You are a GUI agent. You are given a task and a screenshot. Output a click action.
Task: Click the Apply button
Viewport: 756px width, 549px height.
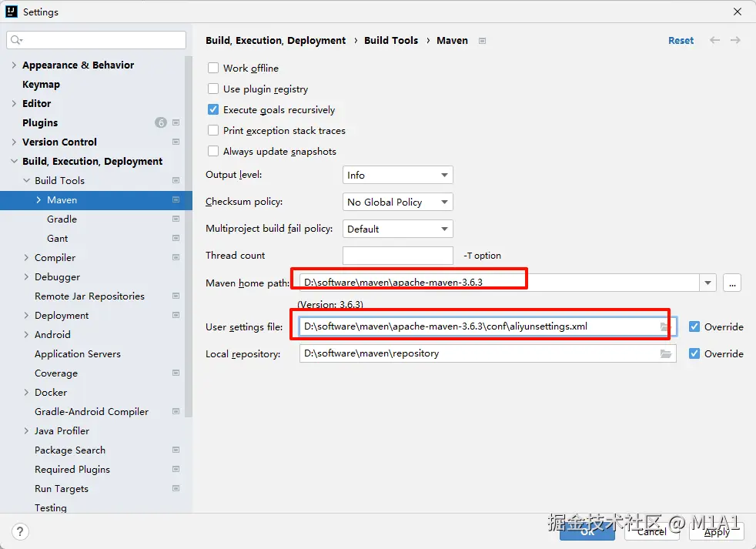coord(717,531)
